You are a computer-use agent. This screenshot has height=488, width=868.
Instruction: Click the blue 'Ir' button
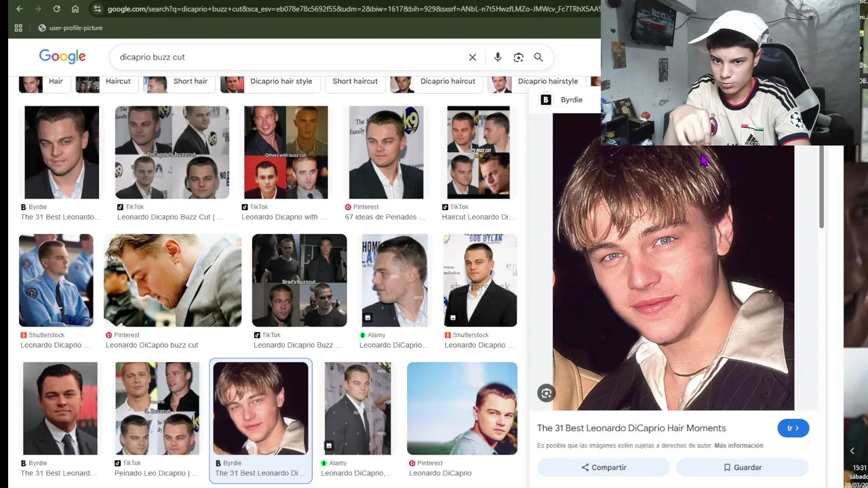[x=793, y=428]
